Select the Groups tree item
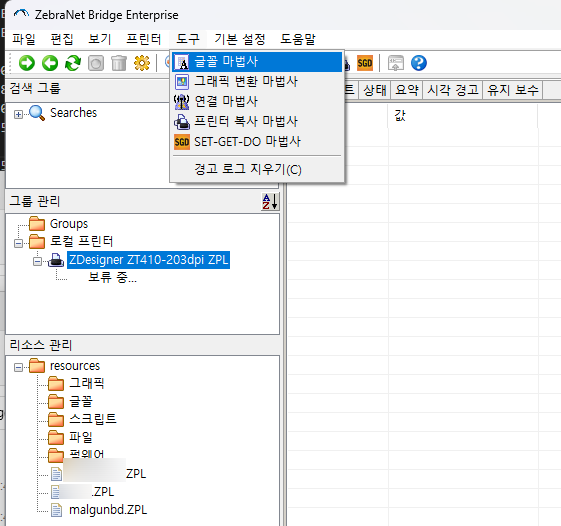 coord(69,224)
